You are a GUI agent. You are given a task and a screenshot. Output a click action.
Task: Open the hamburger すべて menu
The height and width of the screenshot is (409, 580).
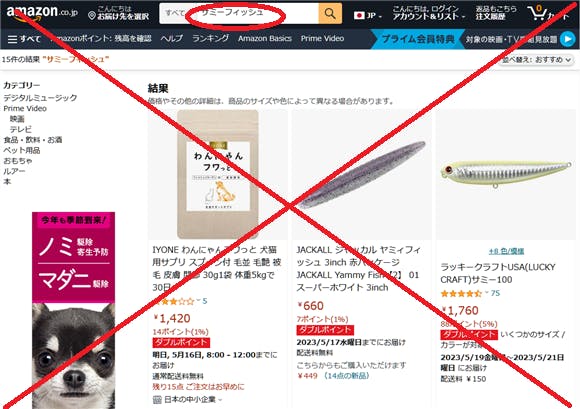coord(24,39)
